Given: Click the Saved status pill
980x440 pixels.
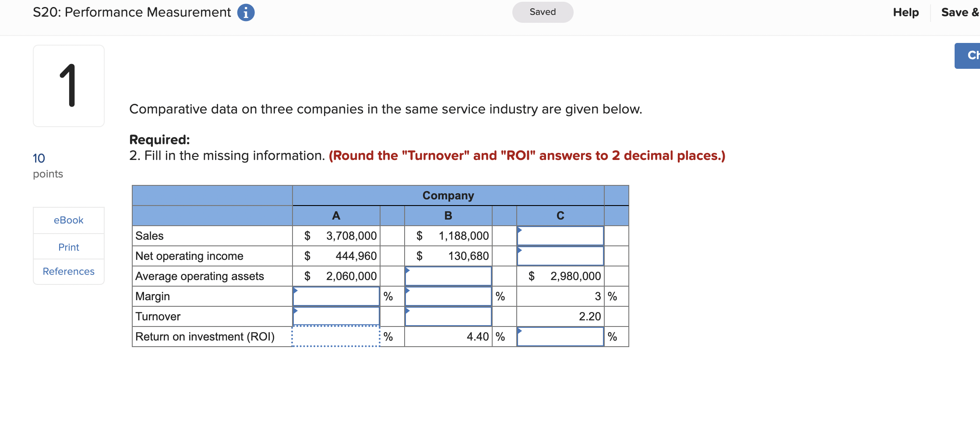Looking at the screenshot, I should click(543, 12).
